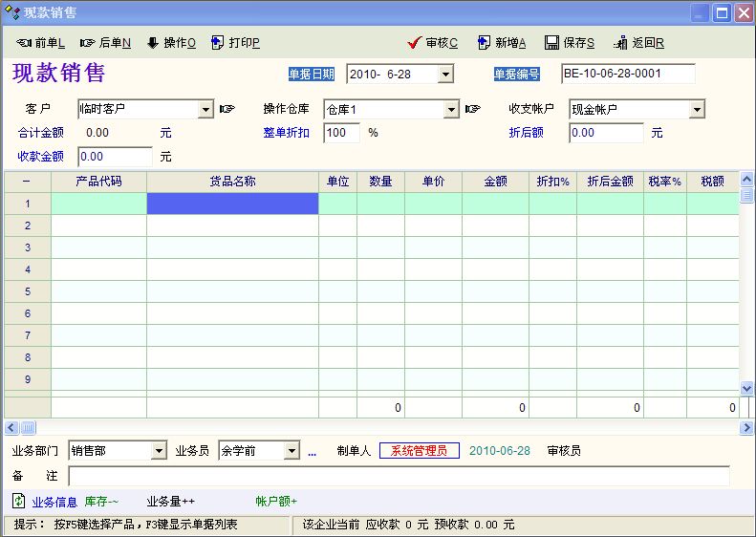Click hand pointer icon next to 操作仓库
This screenshot has height=537, width=756.
[x=472, y=109]
